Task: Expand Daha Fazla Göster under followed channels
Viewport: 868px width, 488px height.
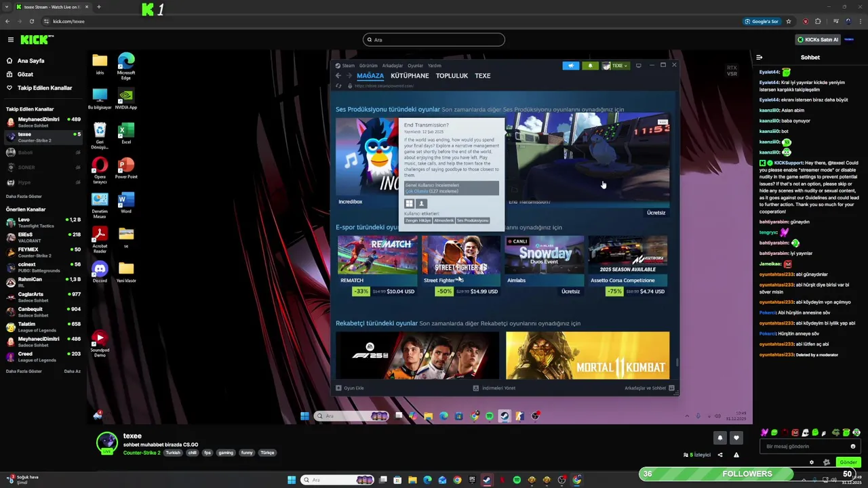Action: [x=24, y=197]
